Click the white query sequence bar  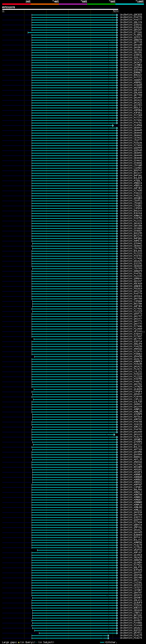tap(60, 10)
